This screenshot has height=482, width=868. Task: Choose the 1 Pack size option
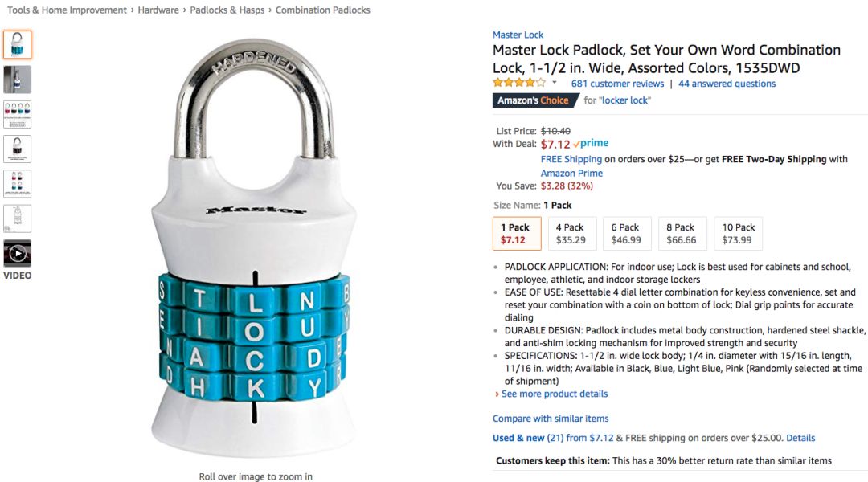point(516,233)
